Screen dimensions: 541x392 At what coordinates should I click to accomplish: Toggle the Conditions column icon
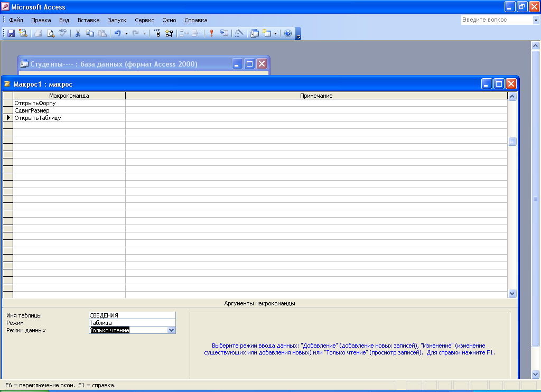(x=169, y=33)
